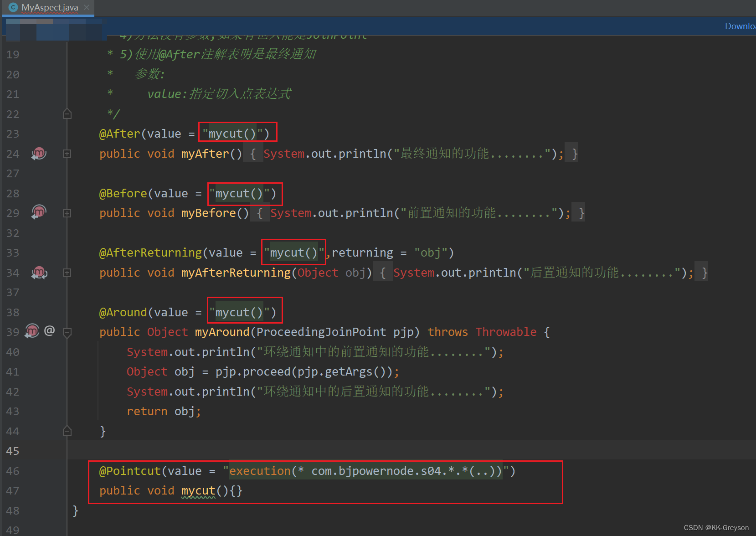Click the Download link in the banner
Viewport: 756px width, 536px height.
pyautogui.click(x=740, y=26)
